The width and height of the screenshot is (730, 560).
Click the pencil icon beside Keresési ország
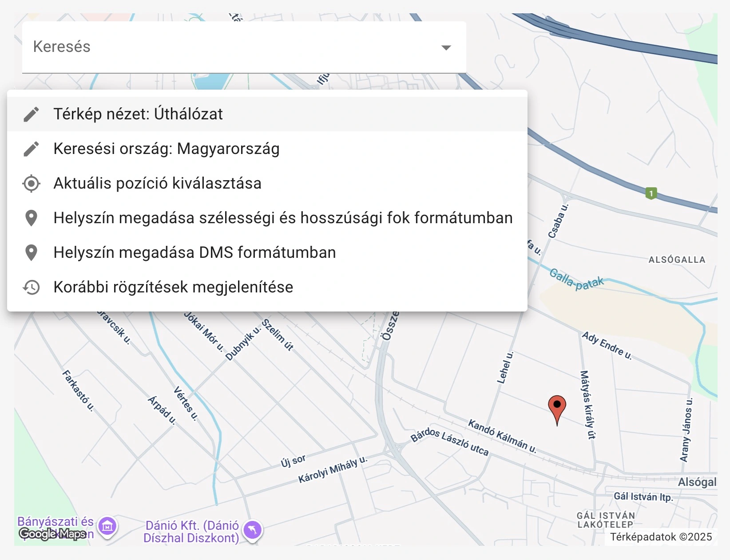[x=31, y=149]
